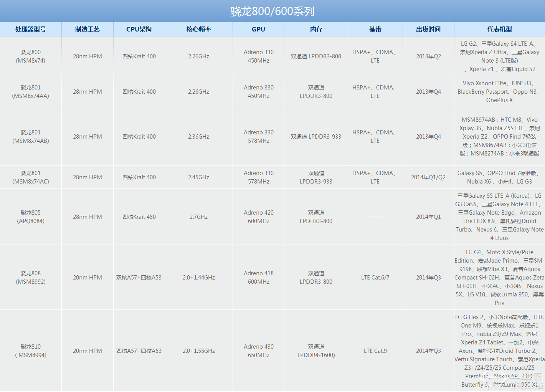The height and width of the screenshot is (392, 545).
Task: Select the 2014年Q1/Q2 shipping date cell
Action: 428,177
